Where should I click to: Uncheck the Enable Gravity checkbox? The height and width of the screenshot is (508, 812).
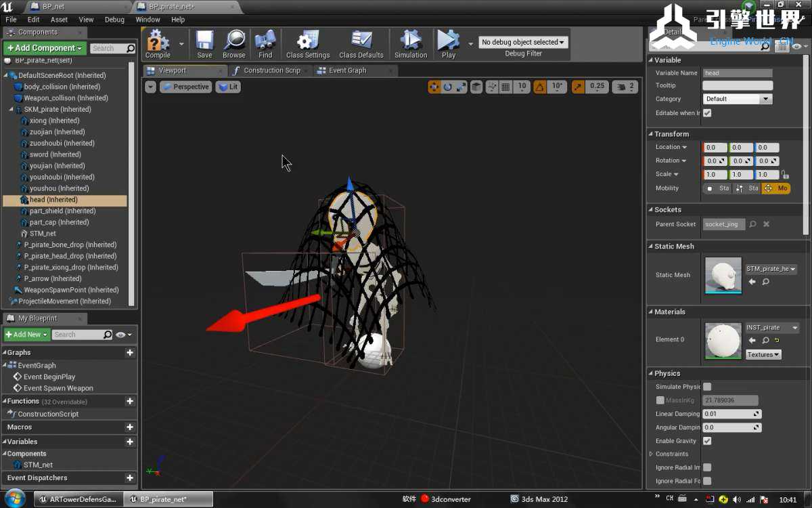(x=707, y=441)
